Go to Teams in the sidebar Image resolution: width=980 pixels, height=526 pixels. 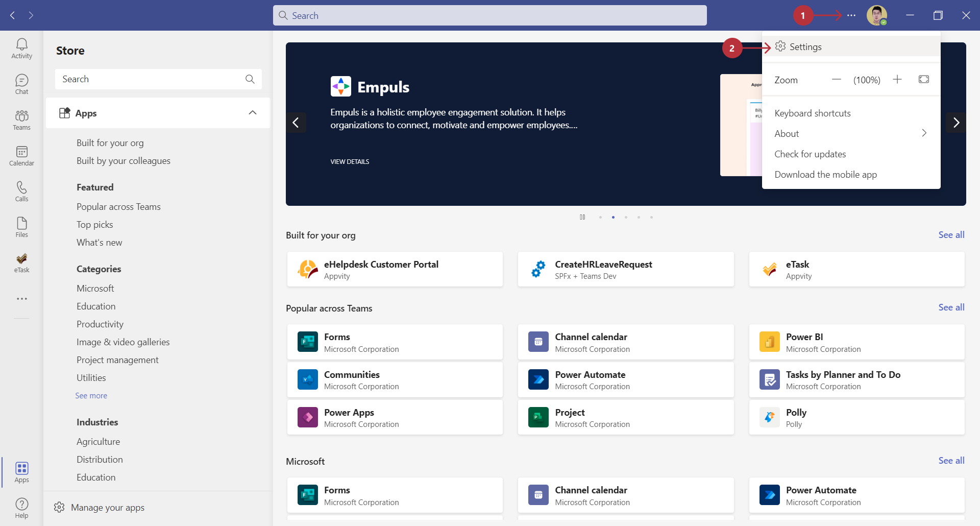coord(21,120)
